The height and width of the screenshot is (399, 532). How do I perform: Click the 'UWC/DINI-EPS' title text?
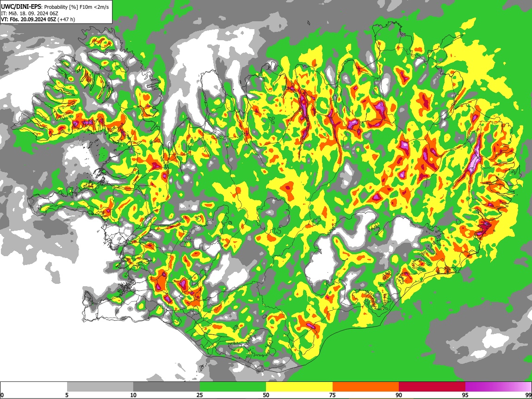click(x=21, y=7)
